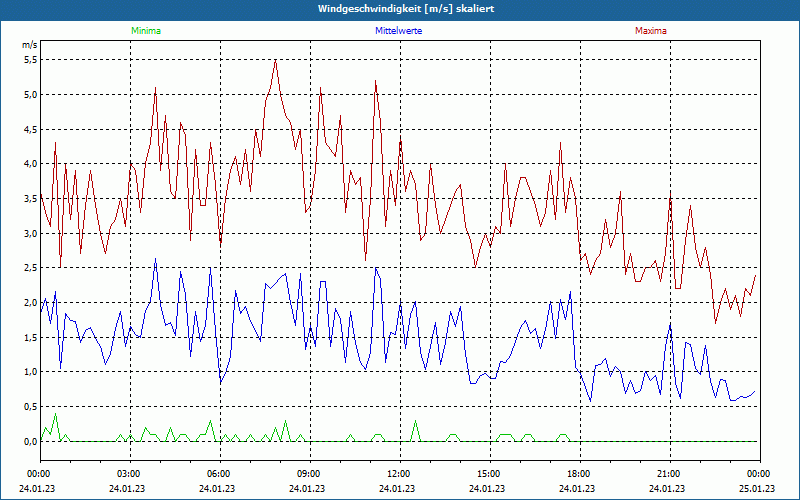Click the 09:00 time axis label
This screenshot has height=500, width=800.
coord(308,474)
